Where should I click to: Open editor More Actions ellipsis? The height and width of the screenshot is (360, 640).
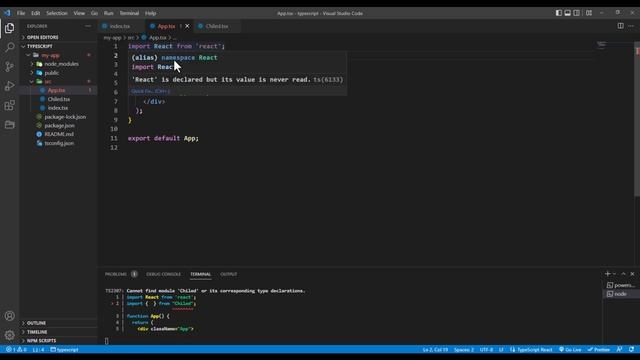(631, 26)
